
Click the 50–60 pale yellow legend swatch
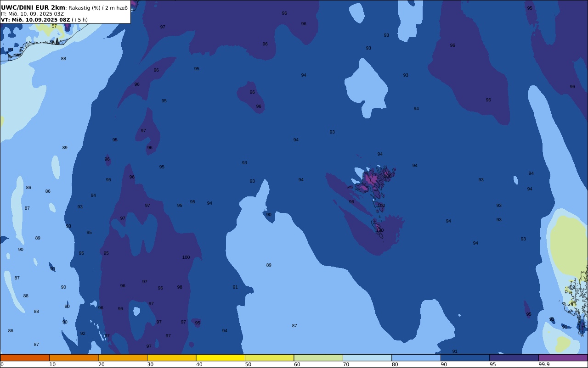pyautogui.click(x=269, y=357)
